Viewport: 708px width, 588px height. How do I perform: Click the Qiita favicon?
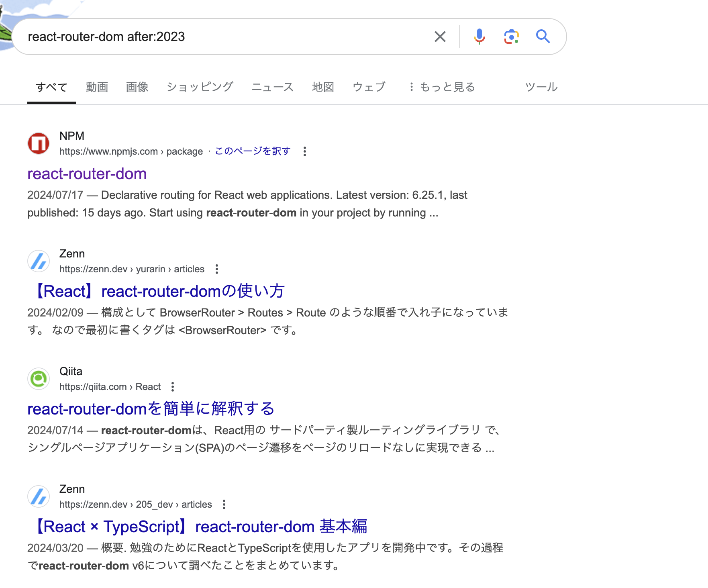[39, 379]
